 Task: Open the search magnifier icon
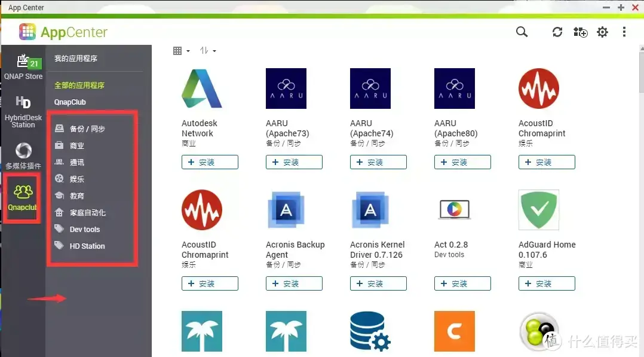522,32
